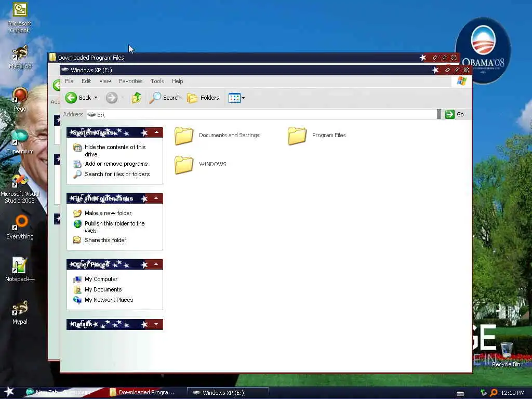
Task: Select the Documents and Settings folder
Action: click(x=217, y=136)
